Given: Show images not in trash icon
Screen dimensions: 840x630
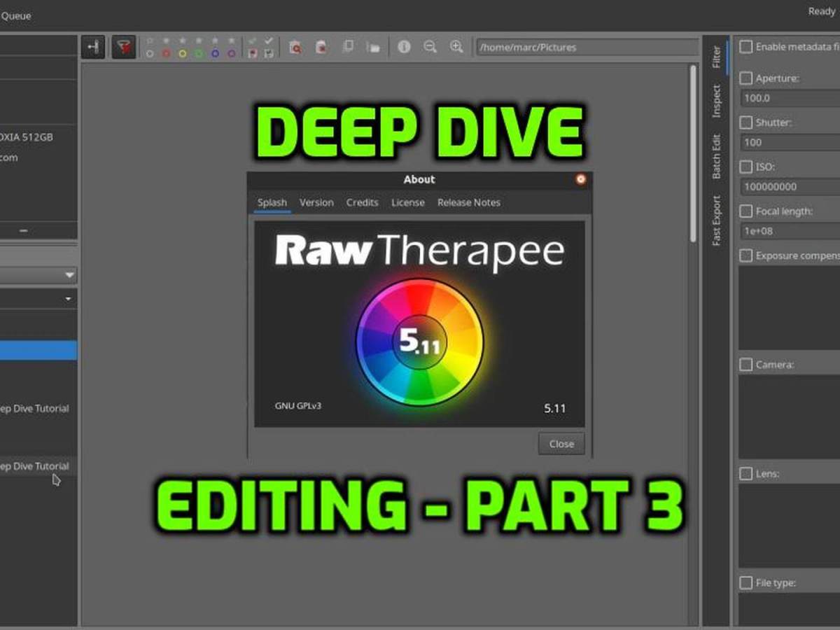Looking at the screenshot, I should [321, 47].
